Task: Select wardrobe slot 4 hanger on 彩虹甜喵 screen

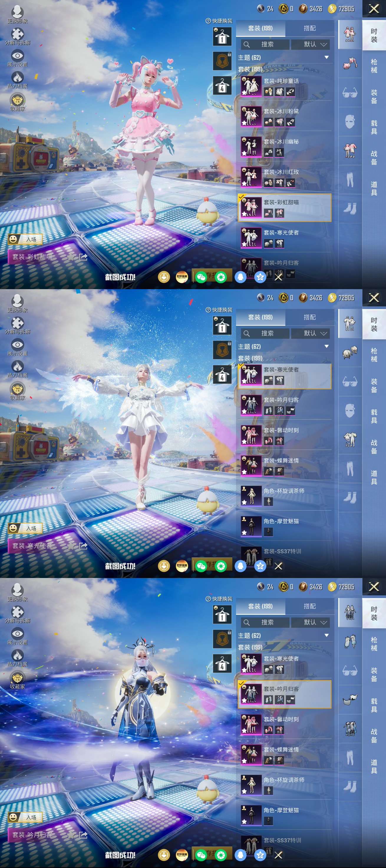Action: (222, 85)
